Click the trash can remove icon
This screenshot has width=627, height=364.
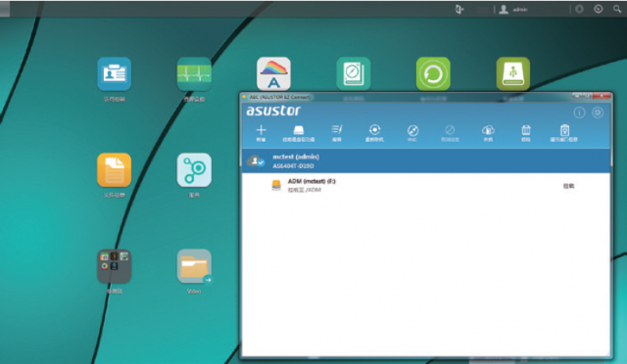coord(526,133)
